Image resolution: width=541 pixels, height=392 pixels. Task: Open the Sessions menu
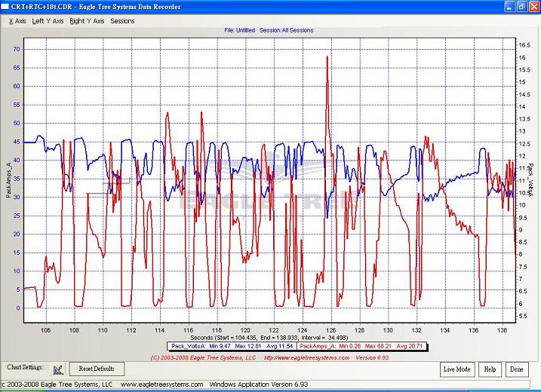122,21
